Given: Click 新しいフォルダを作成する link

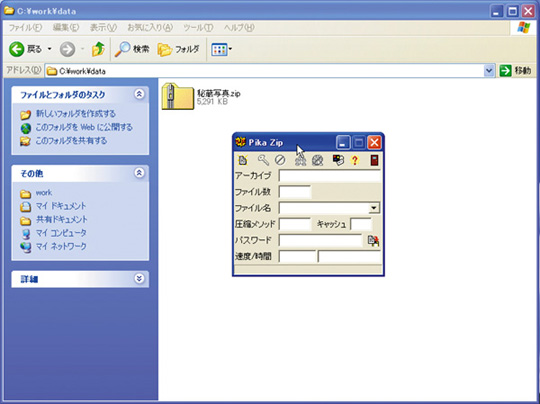Looking at the screenshot, I should click(76, 114).
